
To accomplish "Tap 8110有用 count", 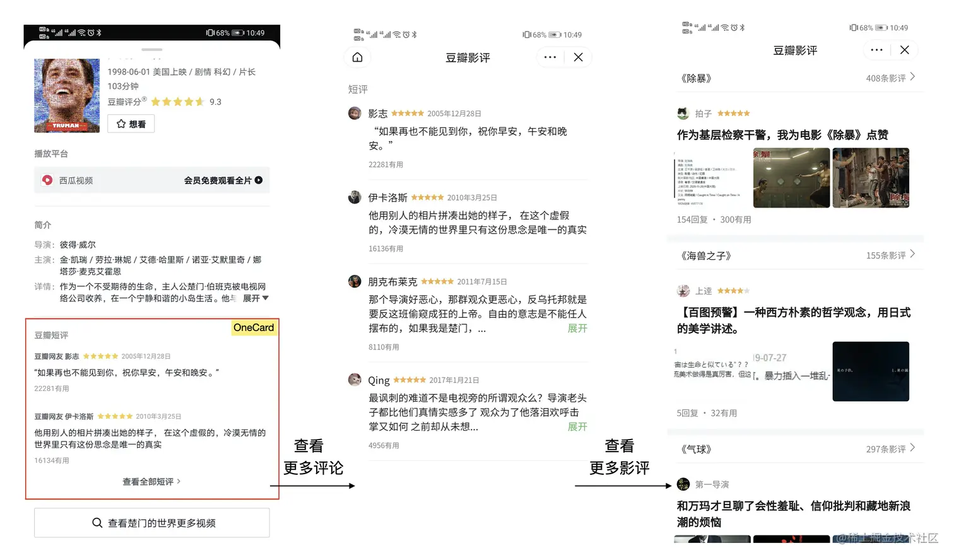I will pos(384,347).
